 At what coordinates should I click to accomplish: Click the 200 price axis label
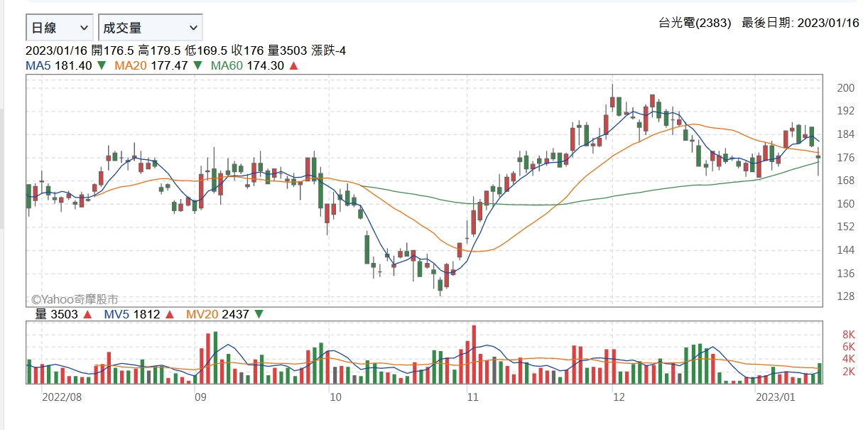pos(846,88)
